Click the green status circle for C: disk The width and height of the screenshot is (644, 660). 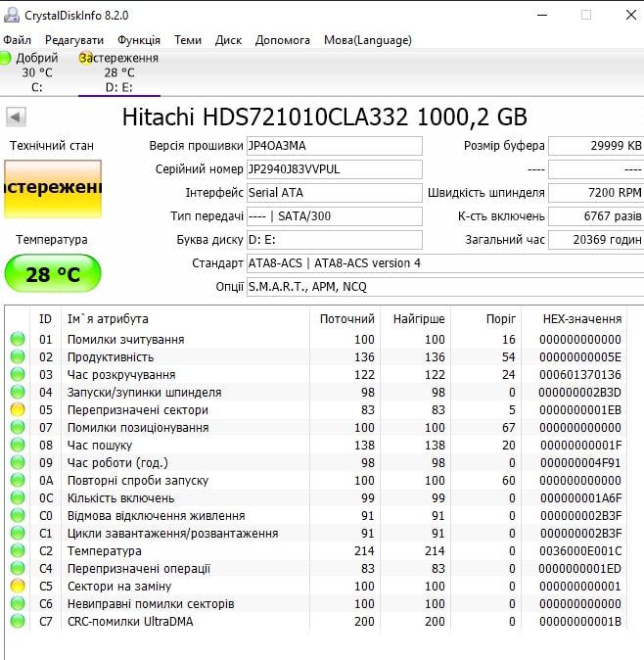click(x=5, y=58)
